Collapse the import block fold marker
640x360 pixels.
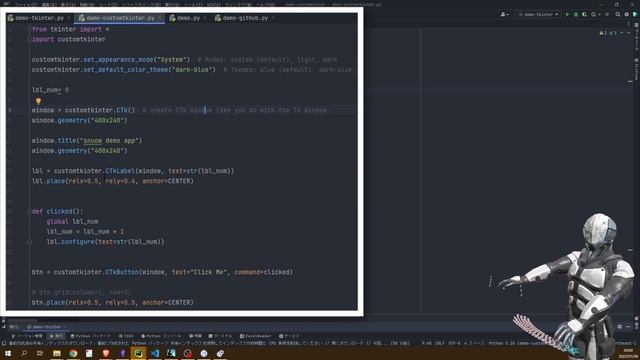[x=29, y=29]
